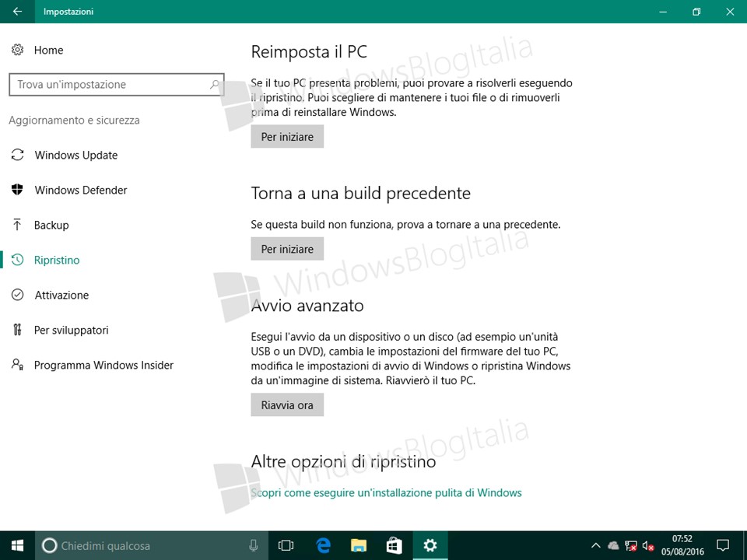747x560 pixels.
Task: Click the Cortana circle icon
Action: point(49,546)
